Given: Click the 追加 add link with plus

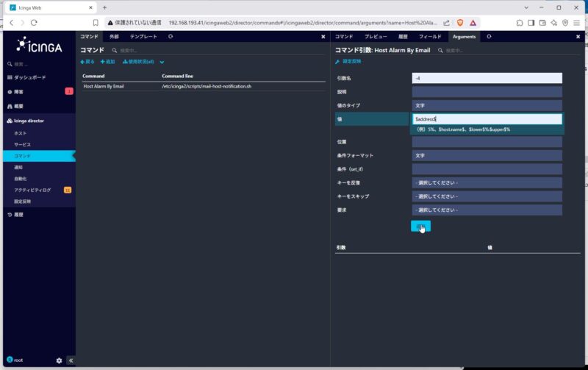Looking at the screenshot, I should [107, 62].
